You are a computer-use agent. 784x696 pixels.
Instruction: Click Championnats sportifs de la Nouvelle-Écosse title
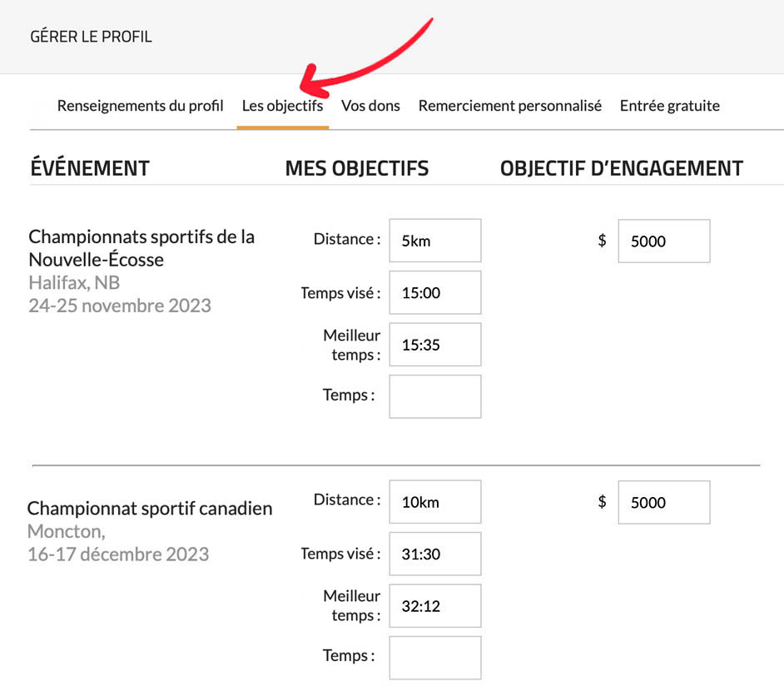[141, 248]
